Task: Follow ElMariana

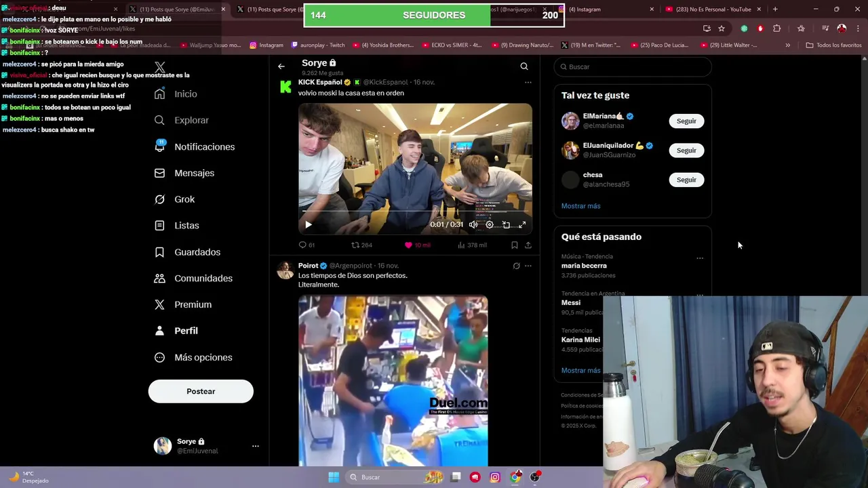Action: 686,121
